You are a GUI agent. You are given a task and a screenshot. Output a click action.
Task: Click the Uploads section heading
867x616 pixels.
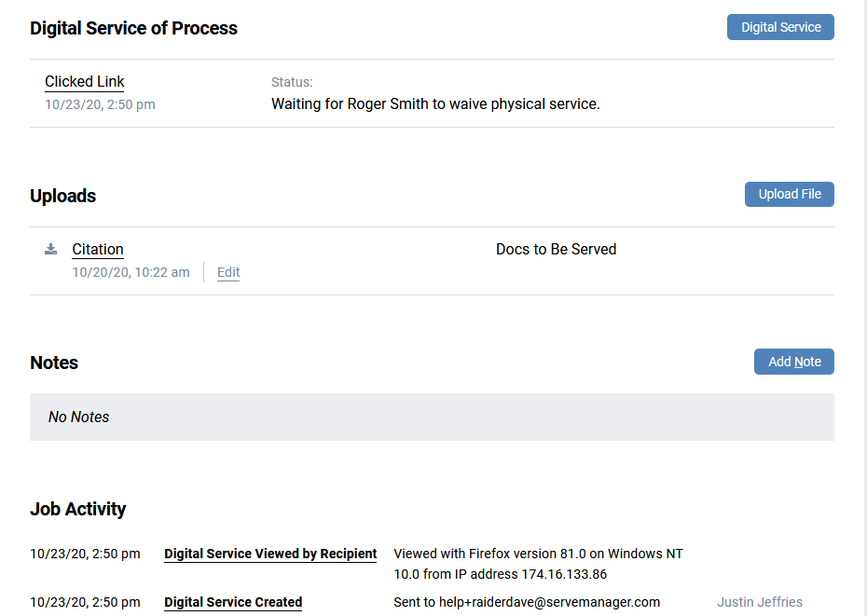[x=62, y=196]
